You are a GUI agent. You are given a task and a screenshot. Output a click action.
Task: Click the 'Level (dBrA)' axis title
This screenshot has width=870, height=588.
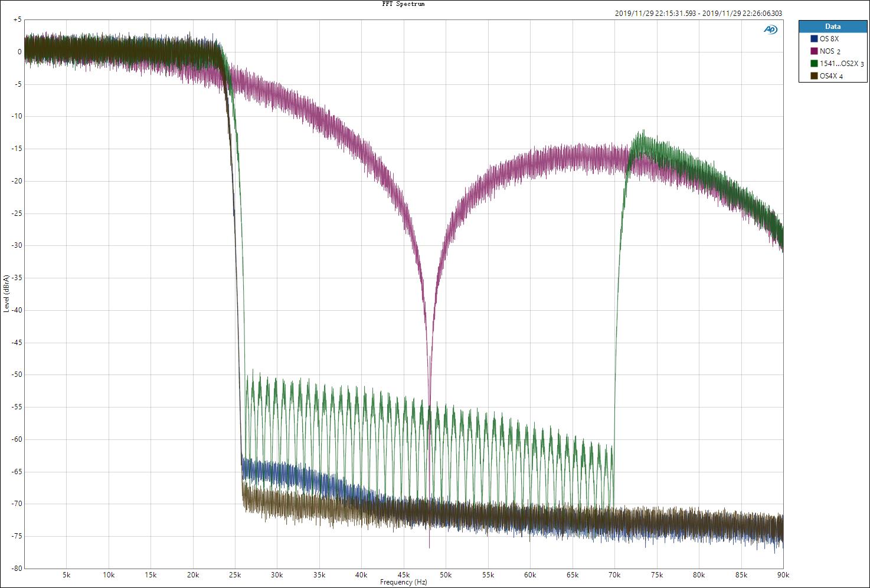(6, 293)
